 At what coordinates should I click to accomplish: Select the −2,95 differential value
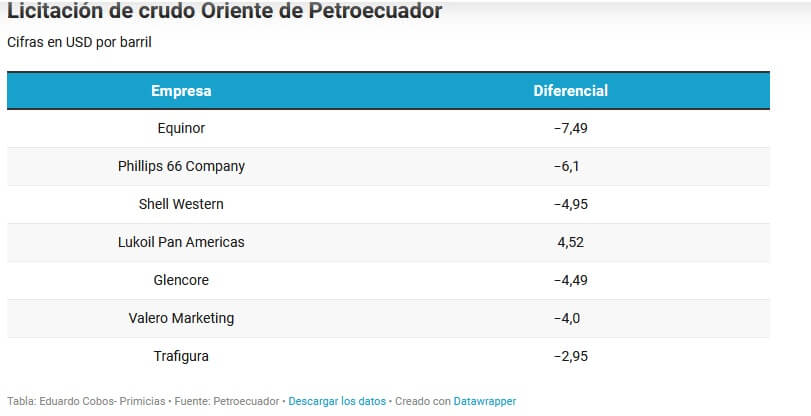(x=570, y=356)
